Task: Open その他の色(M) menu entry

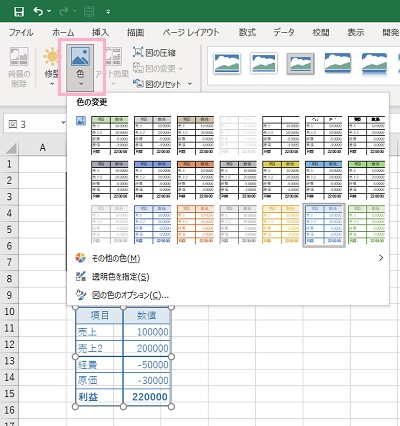Action: (228, 258)
